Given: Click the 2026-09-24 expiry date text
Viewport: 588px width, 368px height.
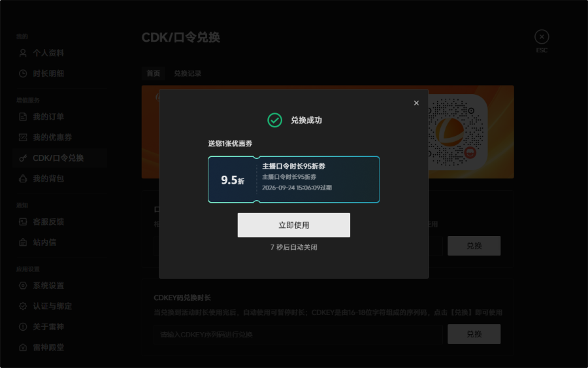Looking at the screenshot, I should 297,188.
